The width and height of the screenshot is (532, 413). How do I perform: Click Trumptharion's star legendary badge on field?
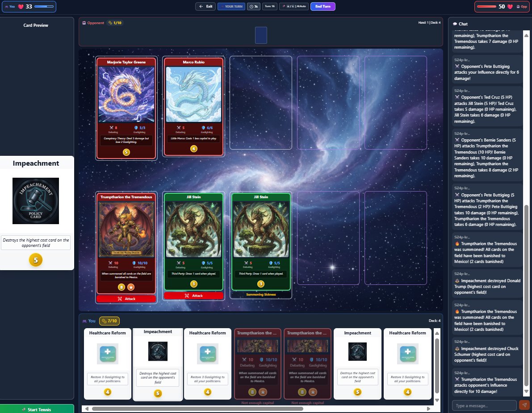(x=131, y=287)
